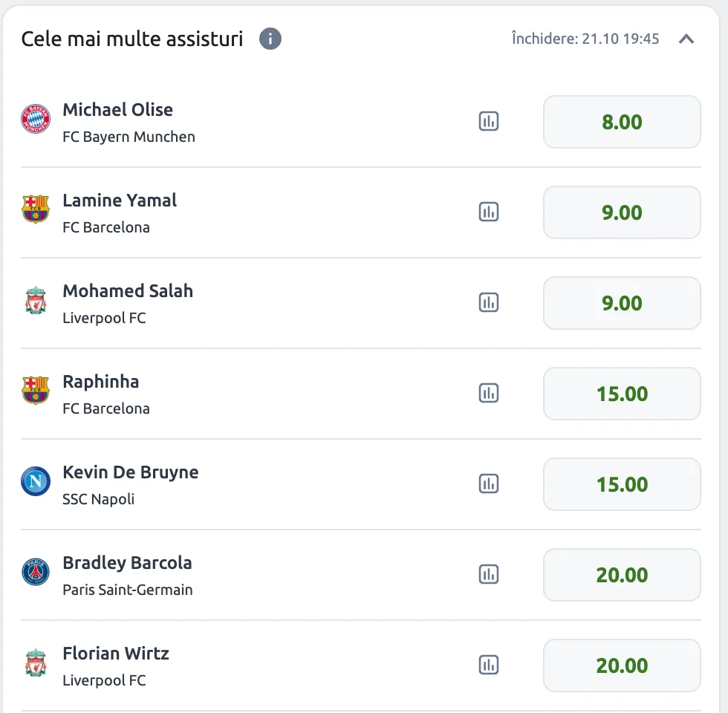Screen dimensions: 728x713
Task: Open statistics icon for Michael Olise
Action: coord(489,122)
